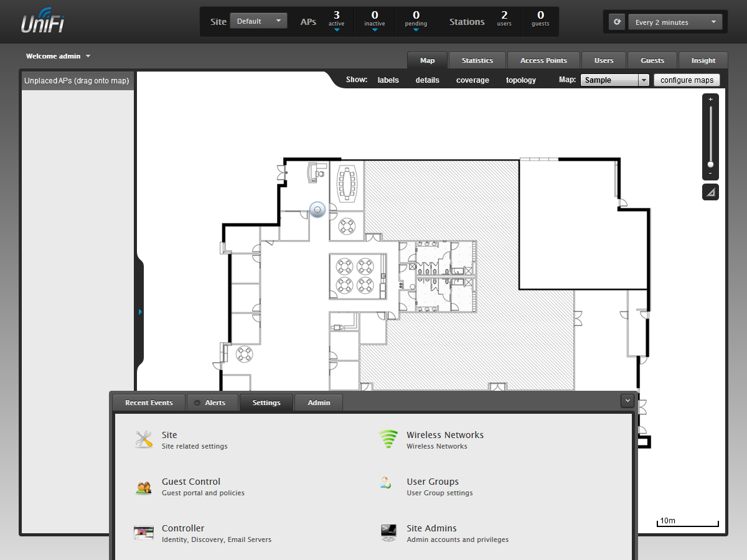Toggle coverage display on the map
Screen dimensions: 747x560
point(472,80)
